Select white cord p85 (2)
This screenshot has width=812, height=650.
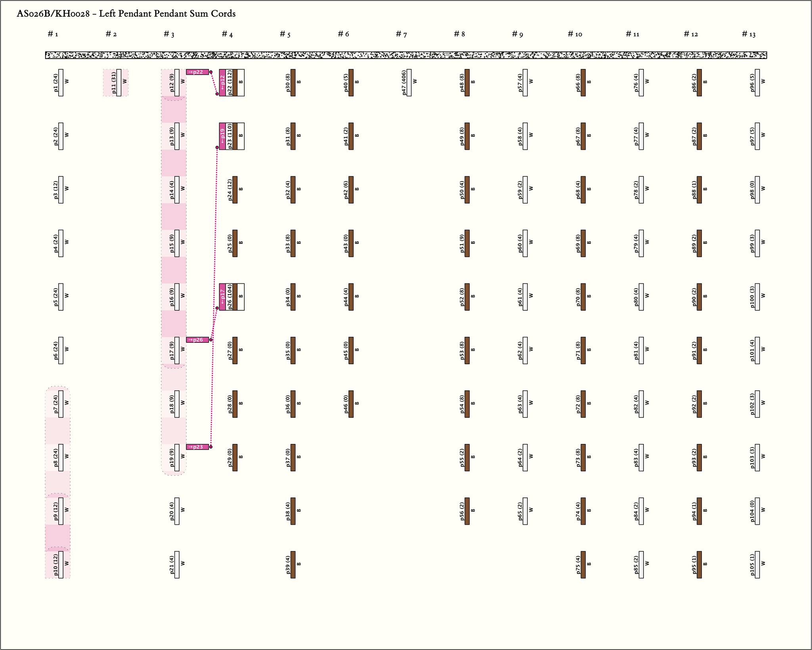coord(641,564)
